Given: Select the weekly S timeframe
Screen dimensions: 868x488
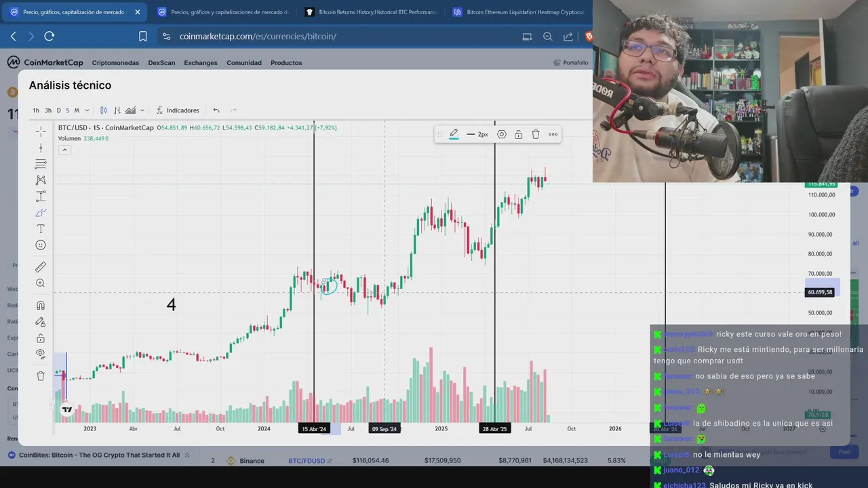Looking at the screenshot, I should pyautogui.click(x=67, y=110).
